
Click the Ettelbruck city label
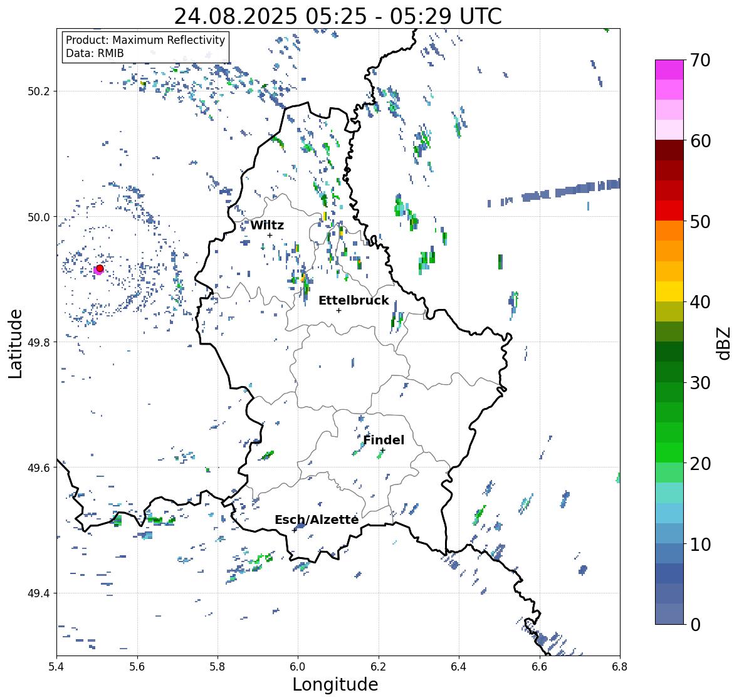coord(354,301)
